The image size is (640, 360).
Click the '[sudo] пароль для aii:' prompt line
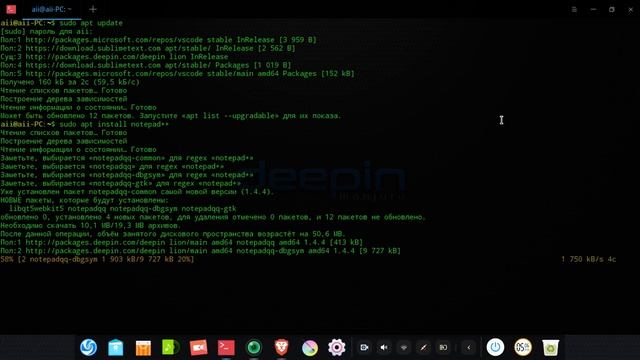pos(47,31)
